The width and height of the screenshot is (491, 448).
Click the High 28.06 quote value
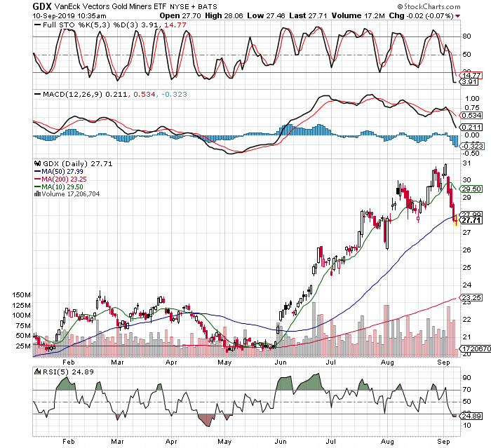click(x=224, y=15)
